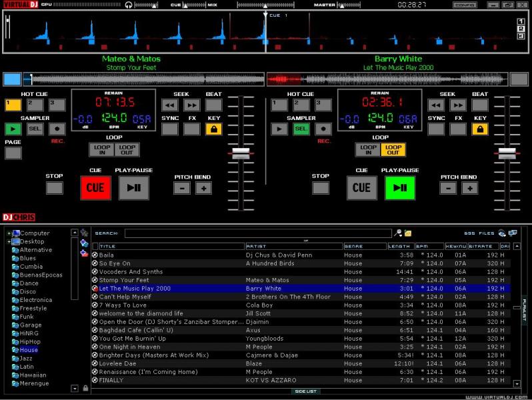Click folder icon beside search field
The width and height of the screenshot is (532, 400).
(x=408, y=233)
